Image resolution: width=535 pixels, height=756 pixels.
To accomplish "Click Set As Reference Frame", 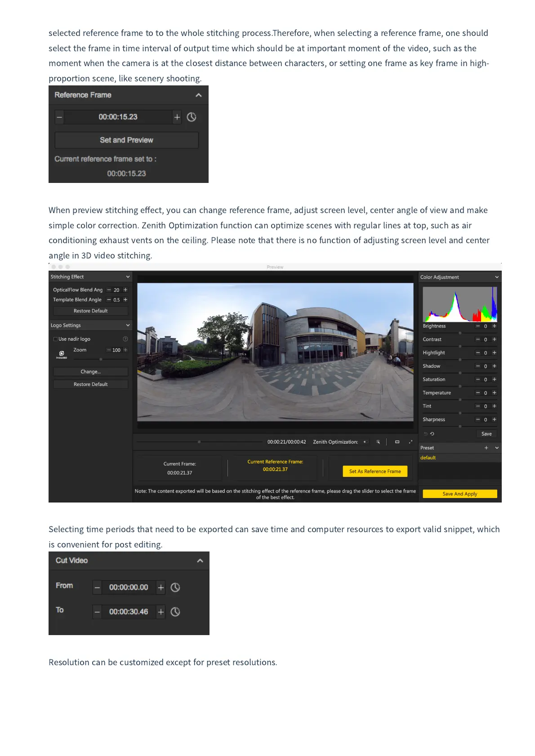I will [x=375, y=471].
